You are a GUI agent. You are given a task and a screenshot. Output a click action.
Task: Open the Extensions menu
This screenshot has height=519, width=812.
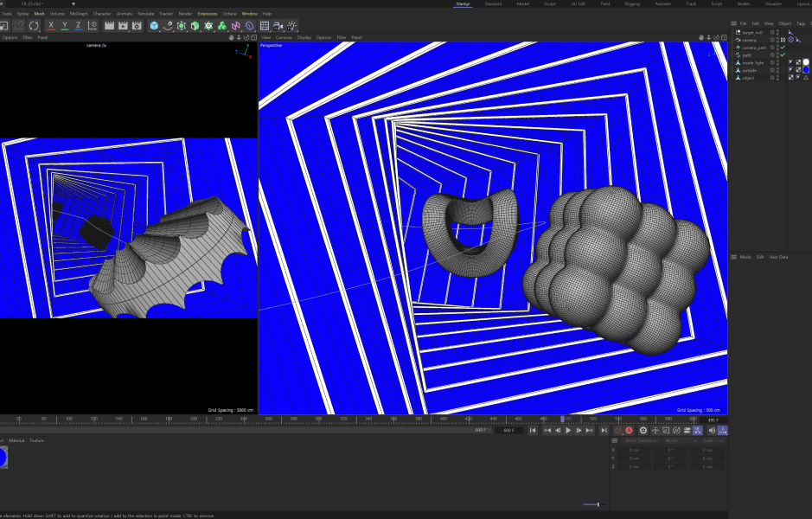pos(208,14)
